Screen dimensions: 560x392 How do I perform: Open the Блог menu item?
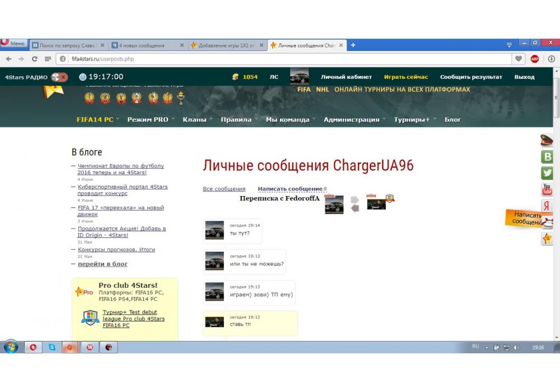click(452, 119)
